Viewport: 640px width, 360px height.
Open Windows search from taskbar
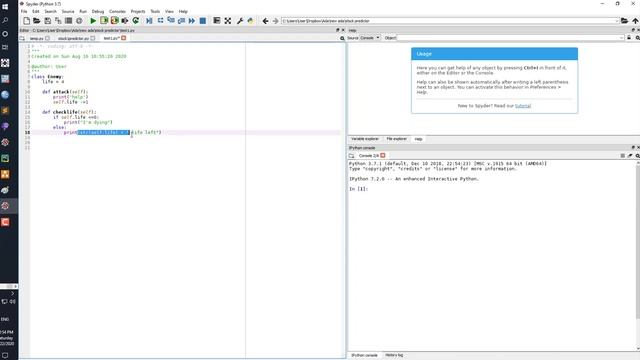click(x=5, y=20)
